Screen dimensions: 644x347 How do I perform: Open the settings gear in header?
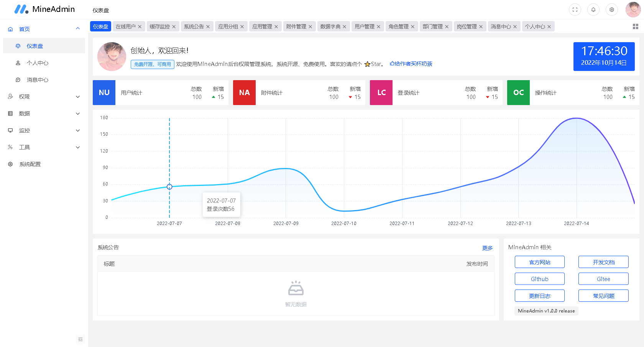click(612, 10)
